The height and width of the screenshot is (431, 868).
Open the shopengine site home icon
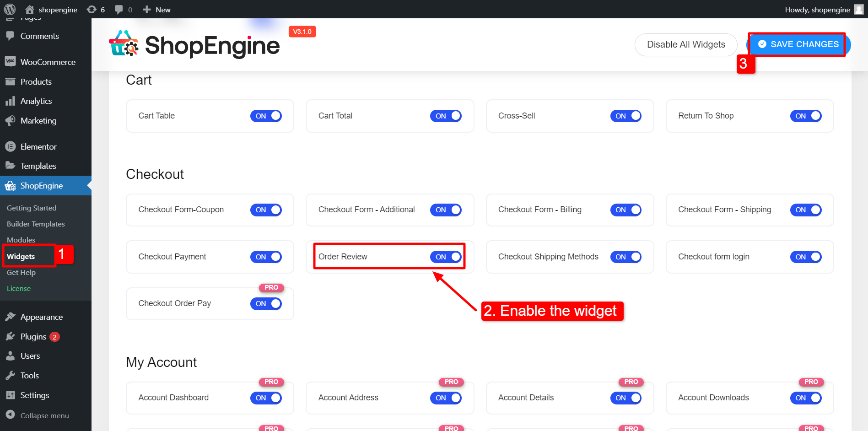pyautogui.click(x=30, y=10)
